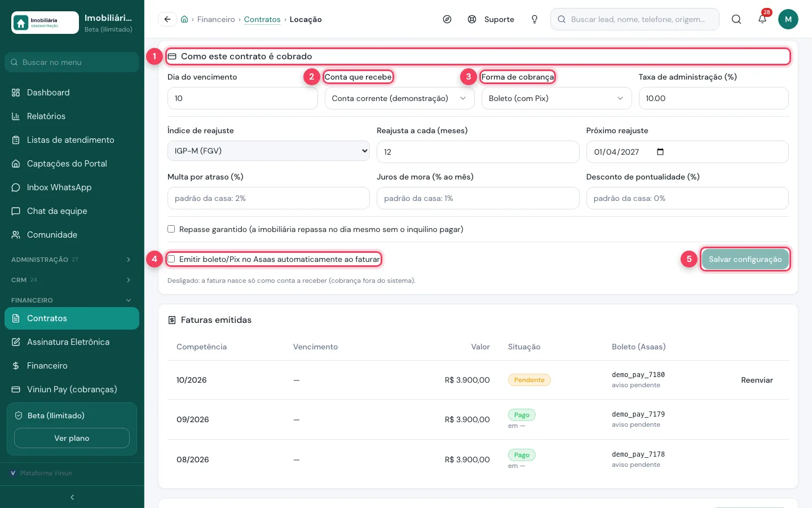
Task: Open the Índice de reajuste select
Action: click(268, 151)
